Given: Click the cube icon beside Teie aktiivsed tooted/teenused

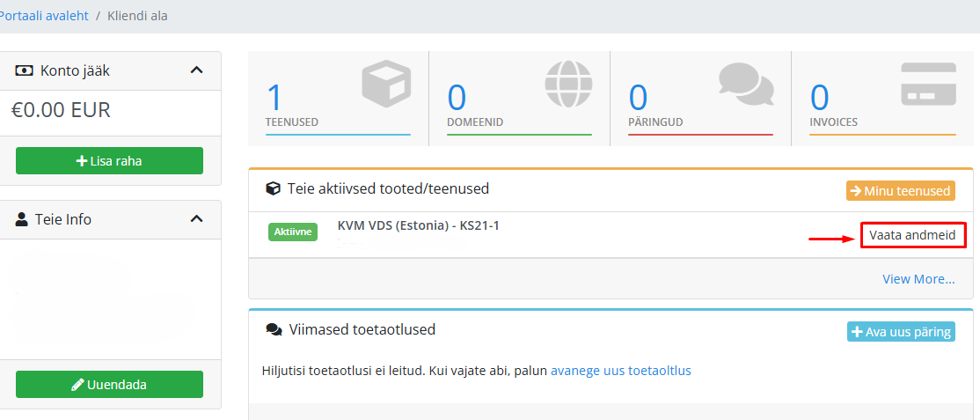Looking at the screenshot, I should [273, 188].
